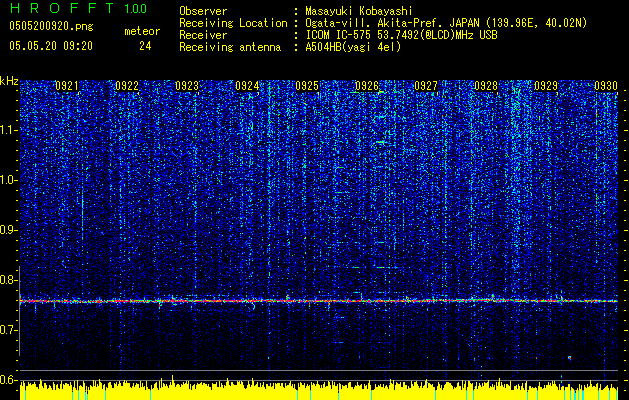The image size is (629, 400).
Task: Click the red carrier signal line in spectrogram
Action: 319,301
